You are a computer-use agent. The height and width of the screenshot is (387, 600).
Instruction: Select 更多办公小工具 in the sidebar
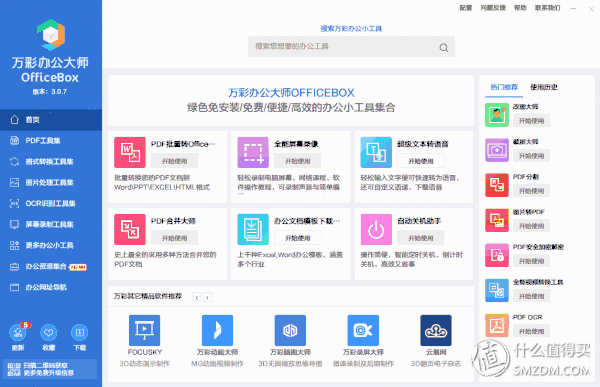[x=51, y=245]
